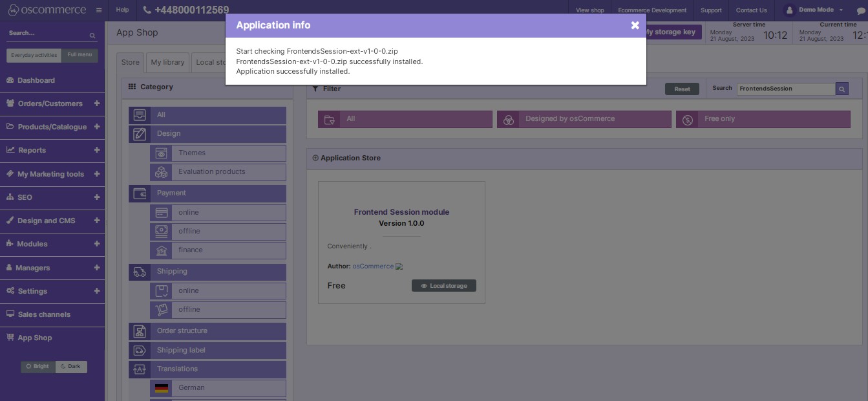868x401 pixels.
Task: Expand the Settings menu
Action: click(97, 291)
